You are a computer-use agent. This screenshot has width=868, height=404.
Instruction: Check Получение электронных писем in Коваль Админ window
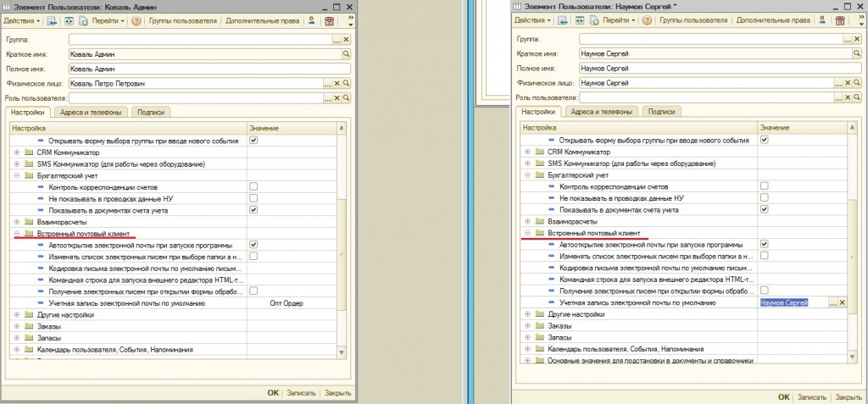tap(253, 291)
